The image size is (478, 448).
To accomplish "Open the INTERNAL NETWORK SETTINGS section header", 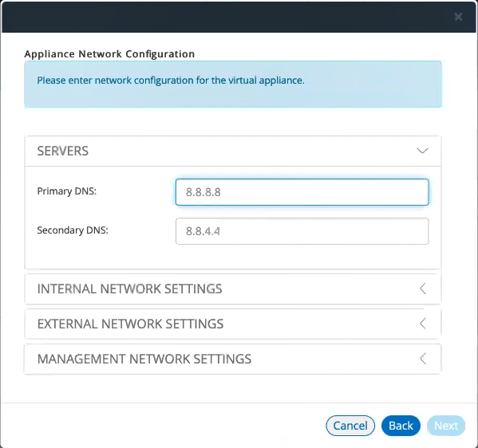I will tap(233, 289).
